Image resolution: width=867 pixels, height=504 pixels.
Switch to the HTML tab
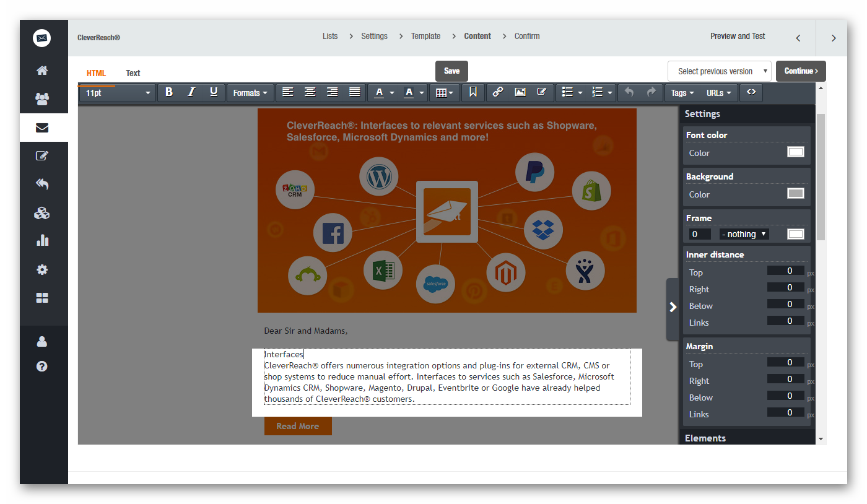(x=96, y=73)
